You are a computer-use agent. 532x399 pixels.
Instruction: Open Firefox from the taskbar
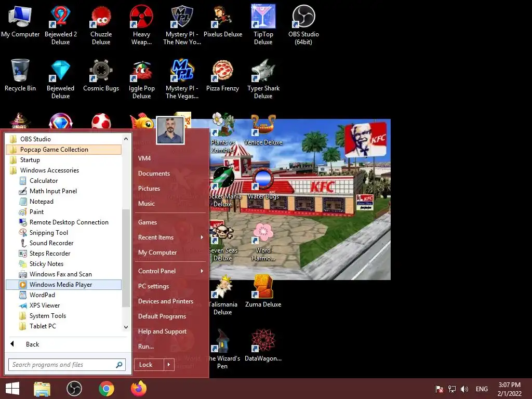pos(139,389)
